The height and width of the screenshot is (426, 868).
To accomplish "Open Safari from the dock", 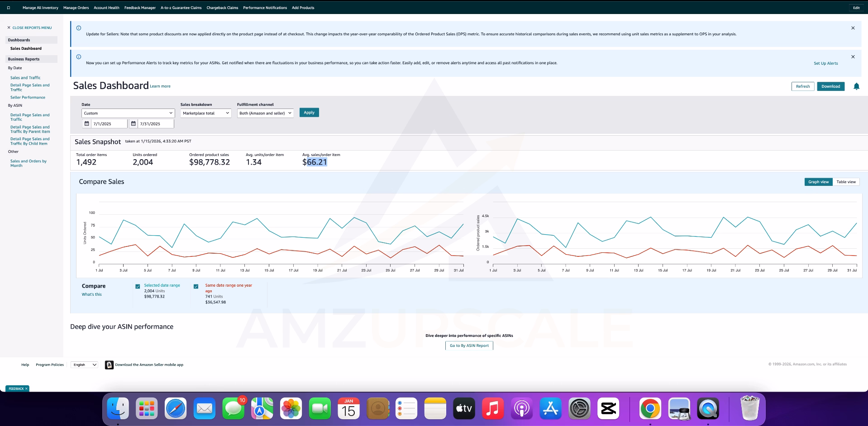I will point(176,409).
